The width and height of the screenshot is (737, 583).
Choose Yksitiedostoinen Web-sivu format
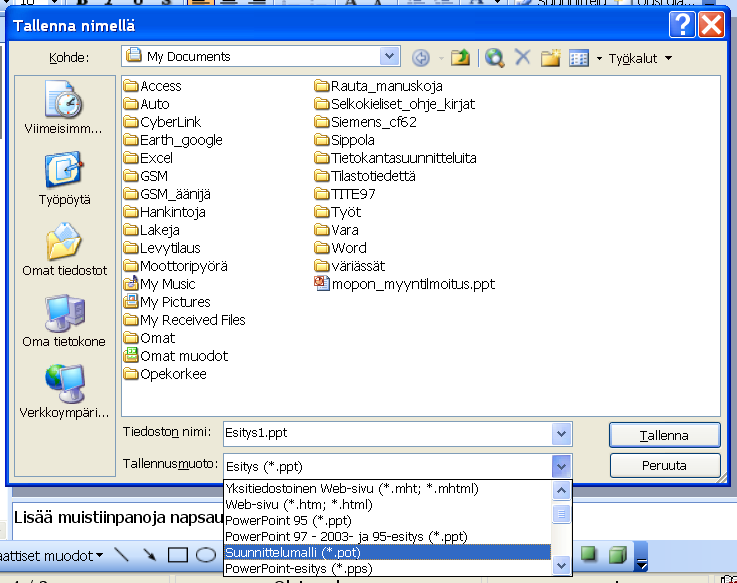tap(387, 488)
